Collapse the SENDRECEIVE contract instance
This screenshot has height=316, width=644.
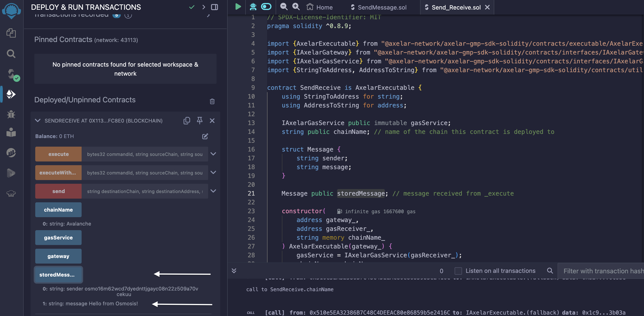38,121
